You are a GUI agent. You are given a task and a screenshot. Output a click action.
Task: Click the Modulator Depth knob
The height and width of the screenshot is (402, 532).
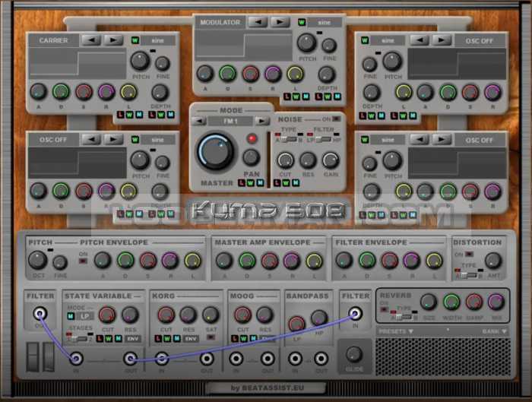pos(326,74)
